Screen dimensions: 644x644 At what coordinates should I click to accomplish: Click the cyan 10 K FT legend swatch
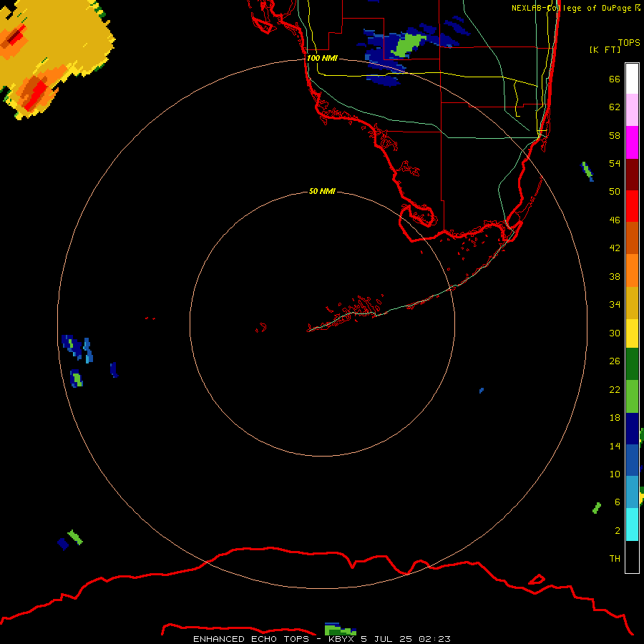632,525
